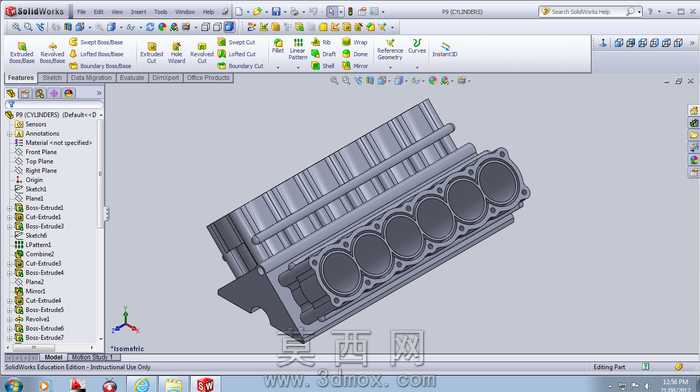Screen dimensions: 700x392
Task: Click the Save icon in top toolbar
Action: [276, 12]
